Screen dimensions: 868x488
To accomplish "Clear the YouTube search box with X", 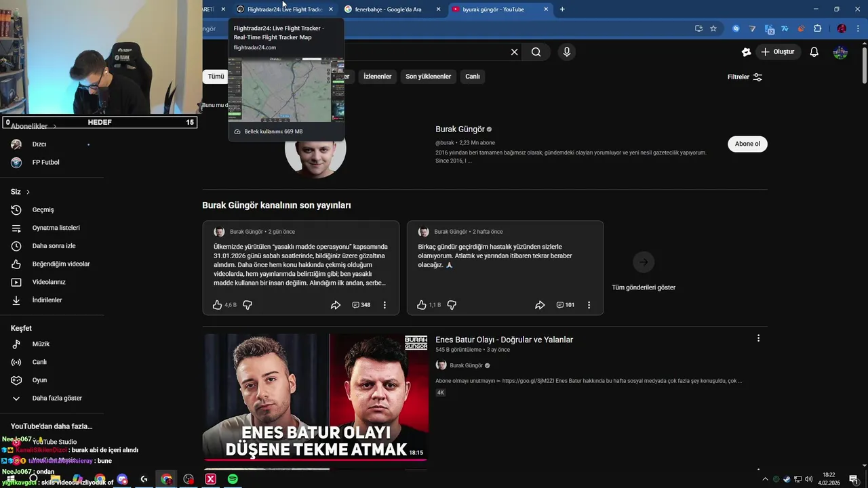I will [514, 52].
